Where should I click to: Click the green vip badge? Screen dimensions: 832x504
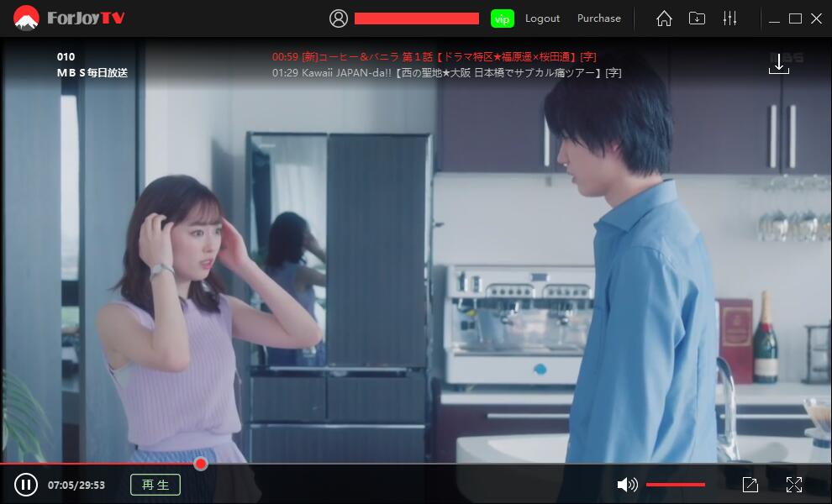(502, 18)
